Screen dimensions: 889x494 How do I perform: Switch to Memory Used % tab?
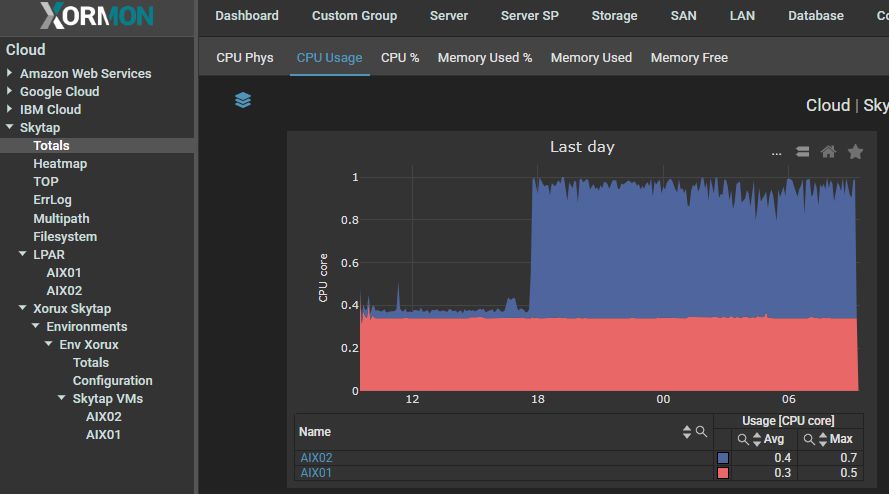point(485,58)
